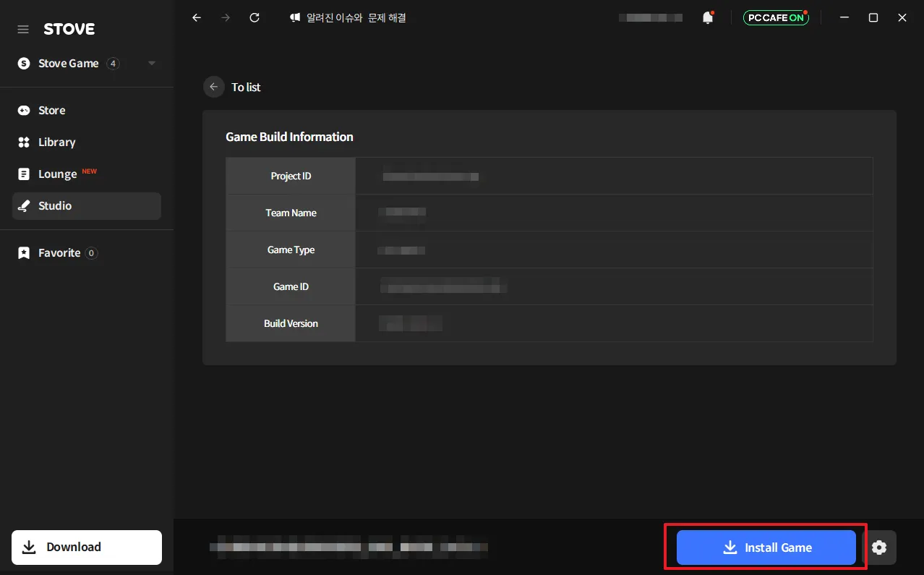Open the 알려진 이슈와 문제 해결 notice link
The image size is (924, 575).
[356, 17]
